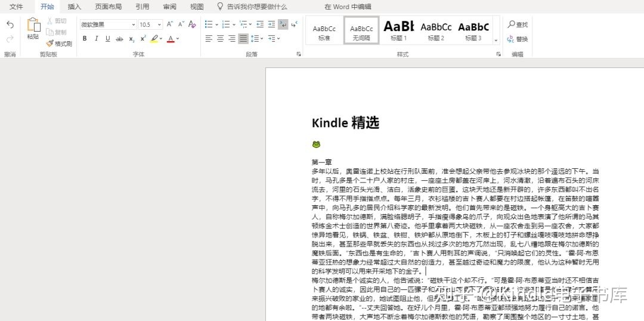Click the decrease indent icon

[x=260, y=24]
